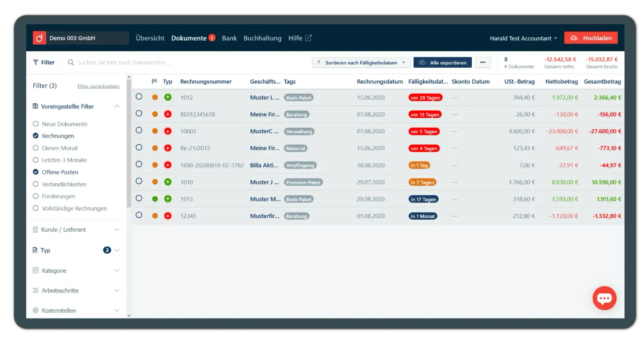Click the green status dot for invoice 1013
The image size is (644, 338).
(155, 199)
